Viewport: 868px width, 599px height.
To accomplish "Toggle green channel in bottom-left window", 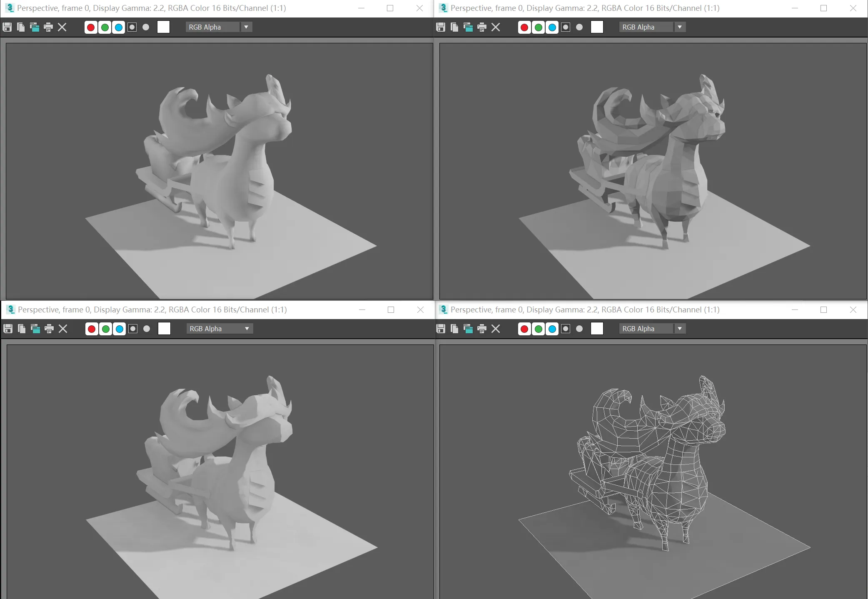I will point(106,329).
